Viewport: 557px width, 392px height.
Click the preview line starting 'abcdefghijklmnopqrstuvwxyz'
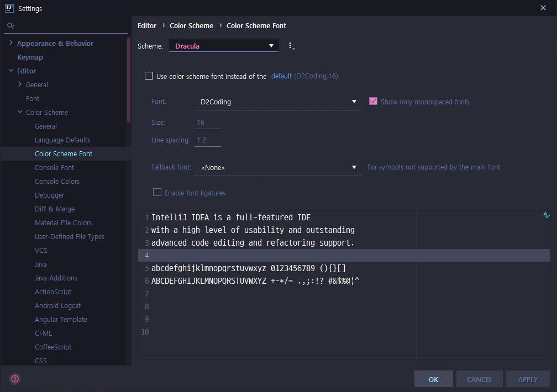(248, 268)
